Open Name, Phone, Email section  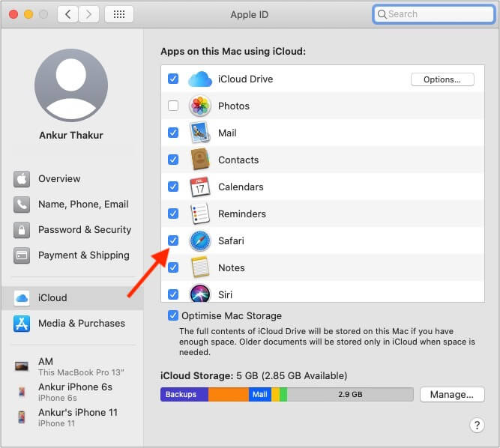tap(73, 205)
